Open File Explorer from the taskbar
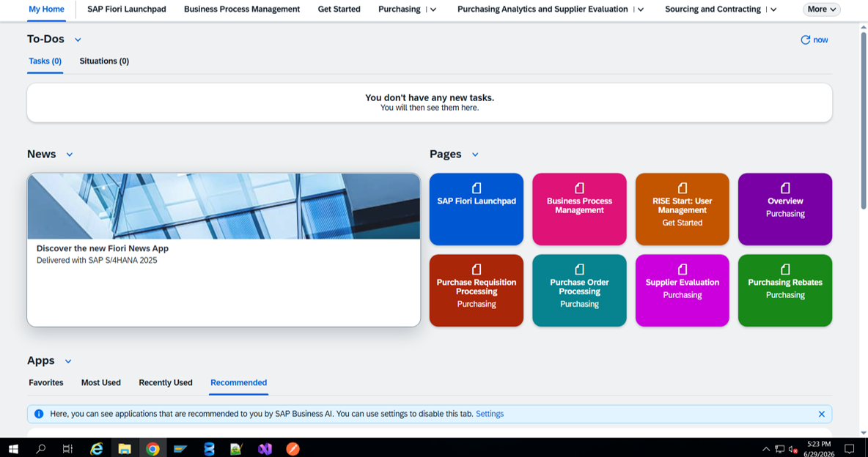The height and width of the screenshot is (457, 868). [125, 449]
